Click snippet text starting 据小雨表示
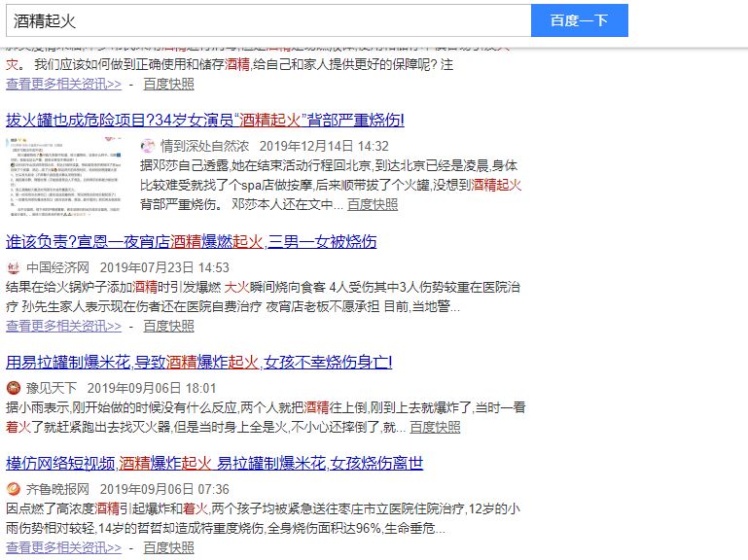 coord(266,417)
